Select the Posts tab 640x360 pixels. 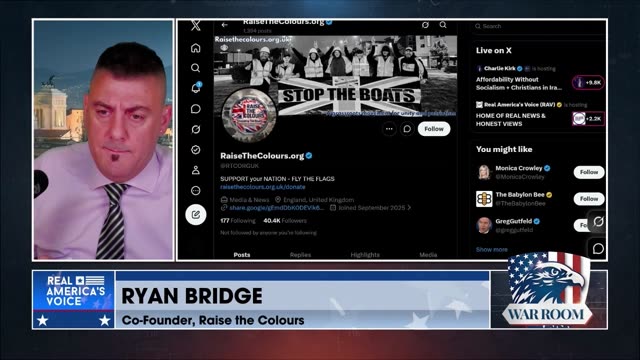click(x=242, y=255)
